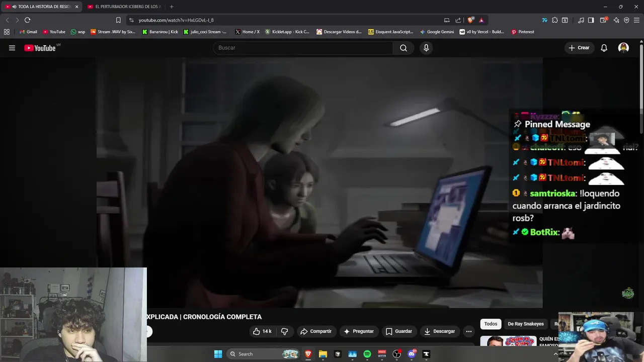644x362 pixels.
Task: Like the video with 14 k likes
Action: [262, 331]
